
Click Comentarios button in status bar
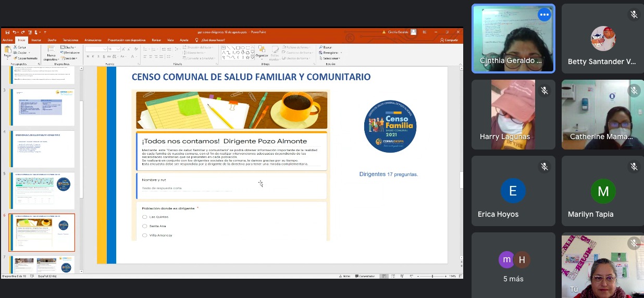[365, 276]
